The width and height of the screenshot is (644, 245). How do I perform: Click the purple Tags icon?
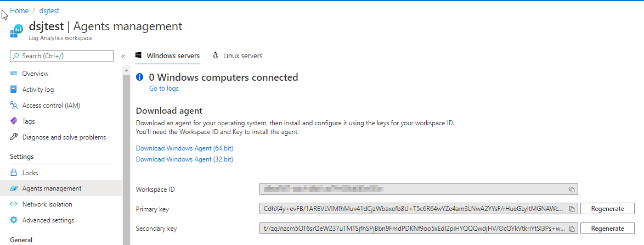pos(14,121)
